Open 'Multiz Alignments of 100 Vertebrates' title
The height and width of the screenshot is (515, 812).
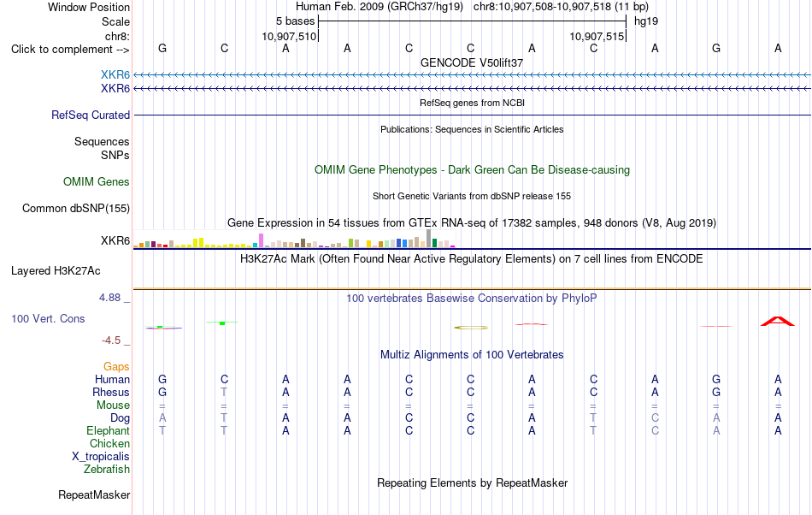pyautogui.click(x=472, y=355)
